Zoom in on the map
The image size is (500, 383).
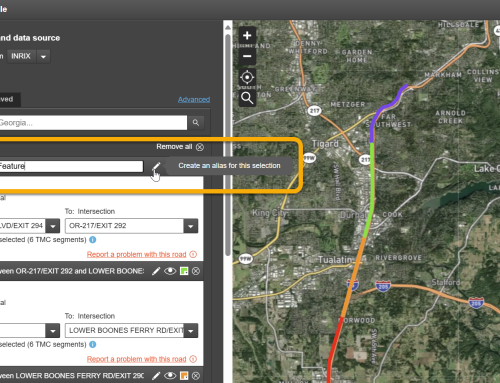coord(247,36)
